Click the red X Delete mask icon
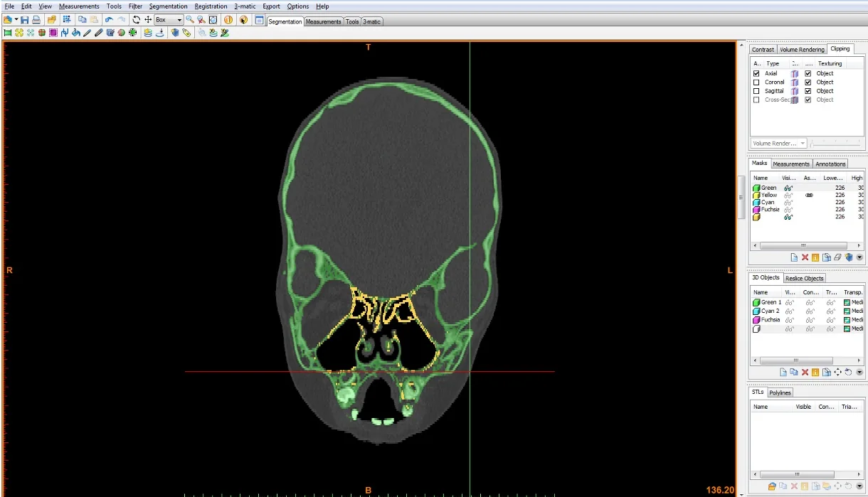The height and width of the screenshot is (497, 868). click(x=805, y=257)
